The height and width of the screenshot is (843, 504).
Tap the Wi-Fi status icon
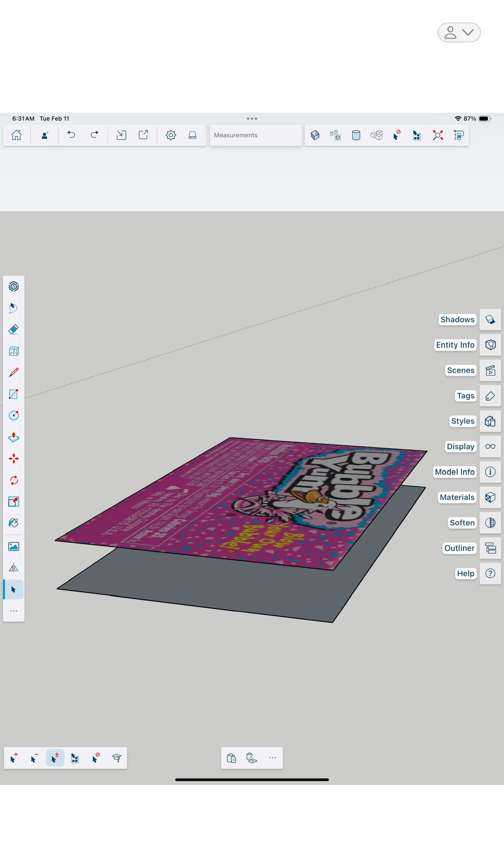458,119
